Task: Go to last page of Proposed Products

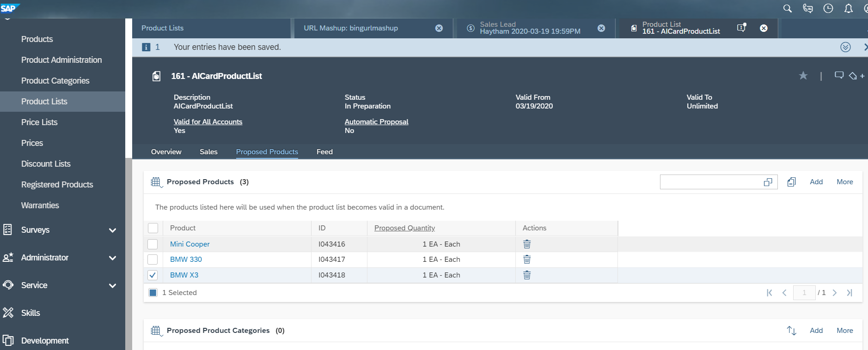Action: pos(850,293)
